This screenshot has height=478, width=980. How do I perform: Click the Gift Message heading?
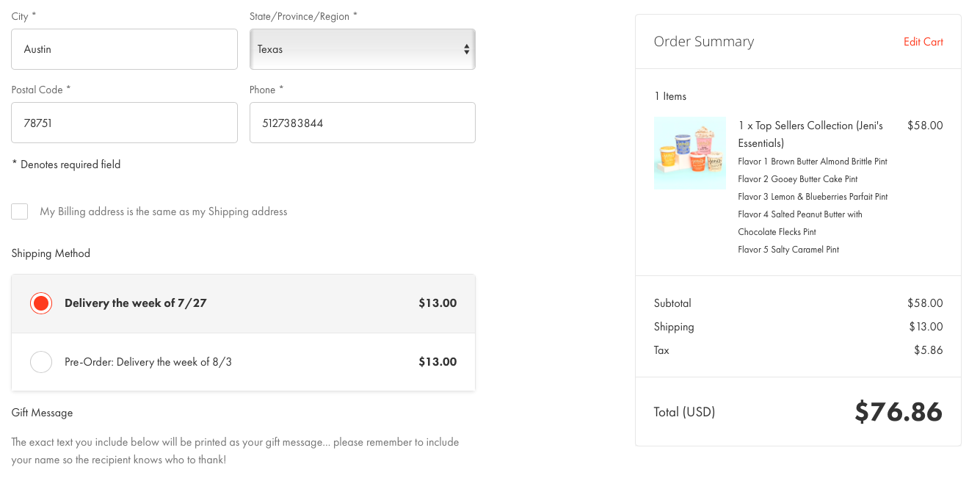coord(42,413)
